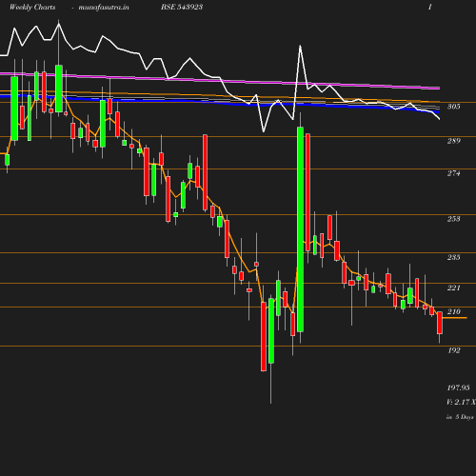Click the 210 price axis label
The height and width of the screenshot is (476, 476).
point(453,311)
